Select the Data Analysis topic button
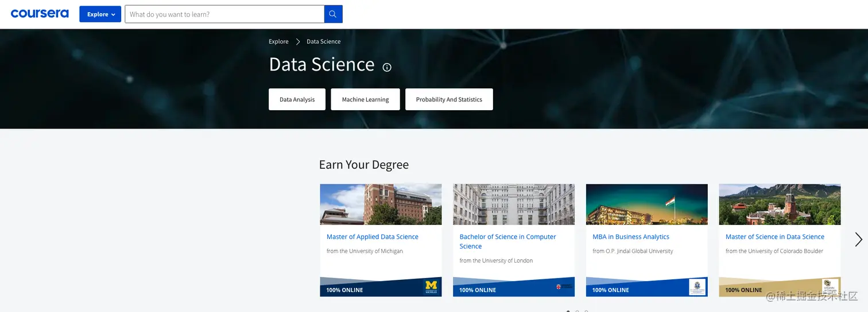 297,99
